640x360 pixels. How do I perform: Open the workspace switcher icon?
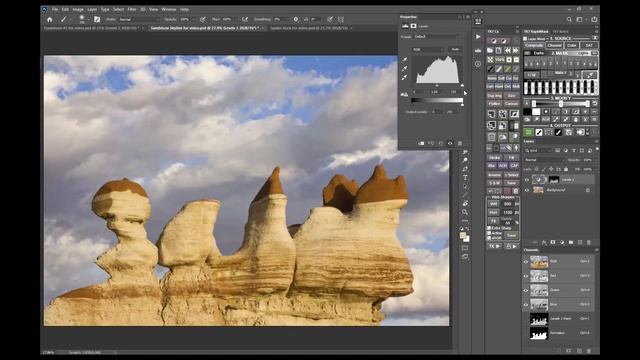[580, 19]
